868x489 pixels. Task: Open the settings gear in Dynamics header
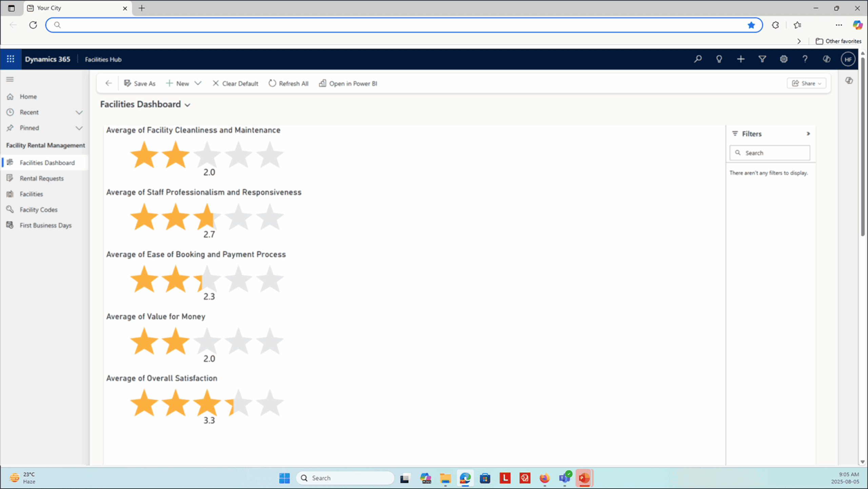coord(784,59)
